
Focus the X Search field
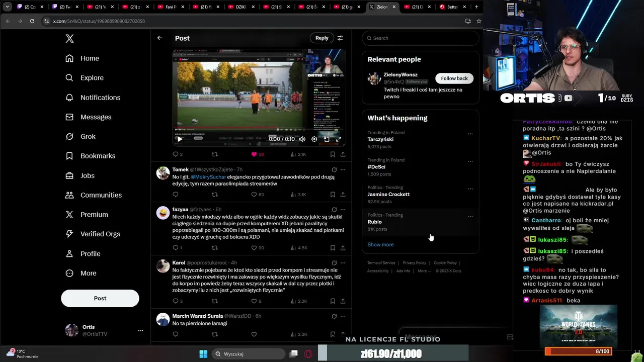coord(421,38)
